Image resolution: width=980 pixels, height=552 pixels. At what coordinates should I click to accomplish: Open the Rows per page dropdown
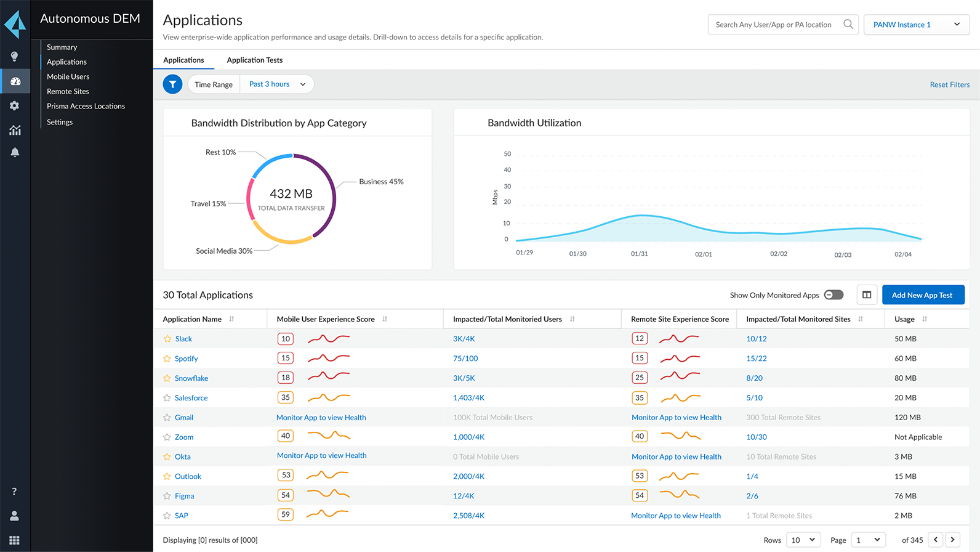(x=803, y=540)
